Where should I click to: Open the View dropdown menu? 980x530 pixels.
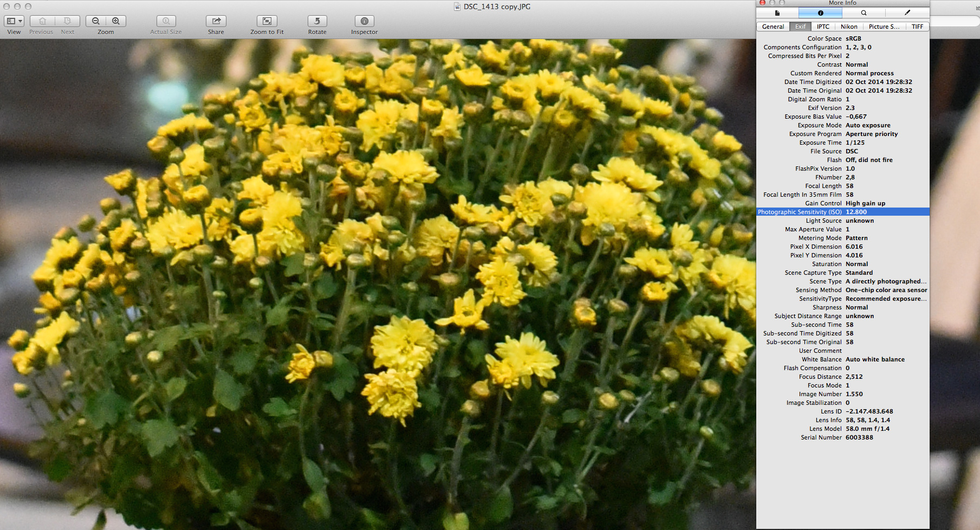click(x=14, y=21)
